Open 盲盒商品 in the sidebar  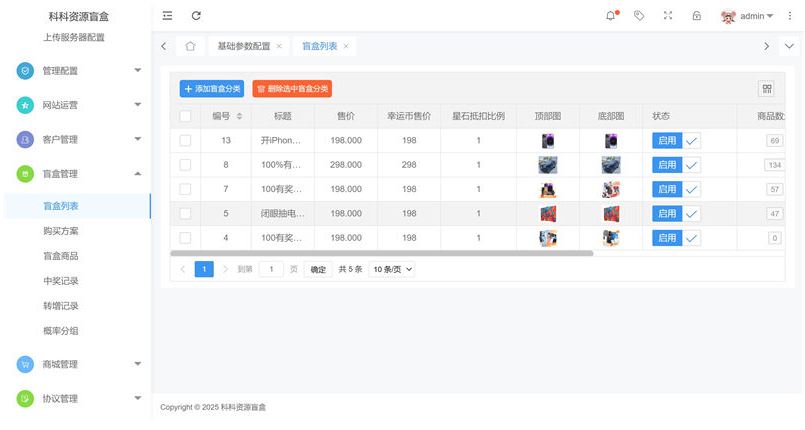pos(60,256)
